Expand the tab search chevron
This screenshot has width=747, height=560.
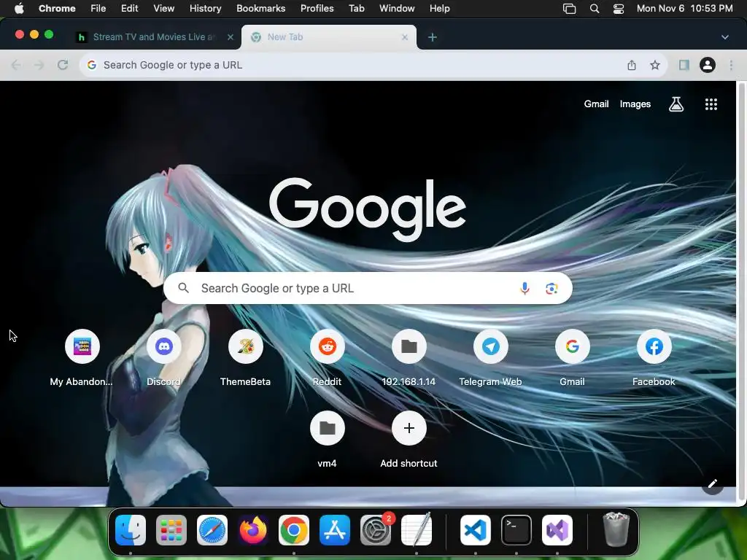(724, 37)
